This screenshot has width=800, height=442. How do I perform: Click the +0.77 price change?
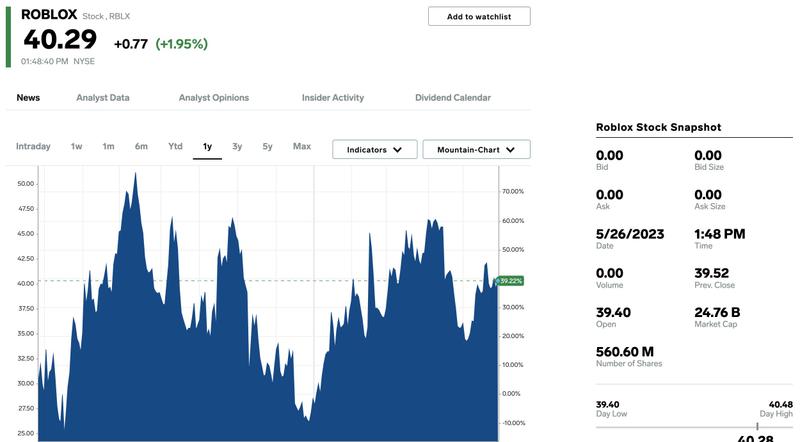[131, 44]
